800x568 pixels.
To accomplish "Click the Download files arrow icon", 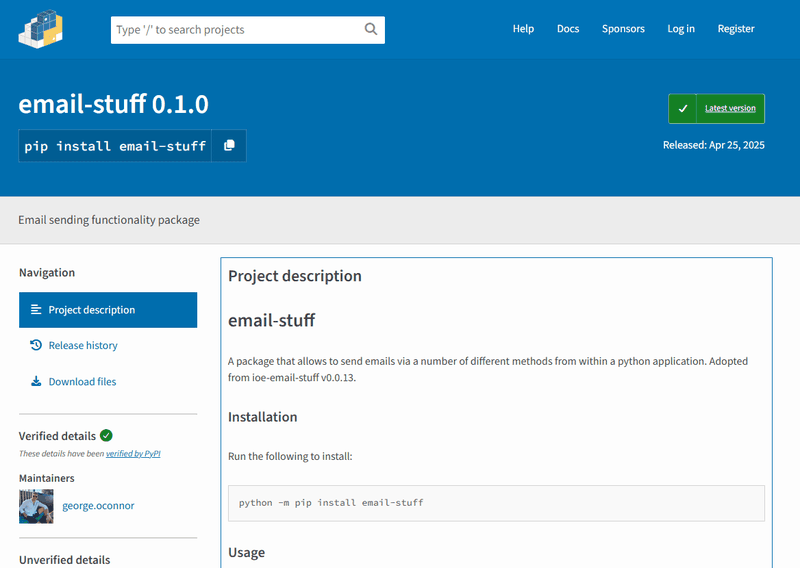I will point(36,381).
